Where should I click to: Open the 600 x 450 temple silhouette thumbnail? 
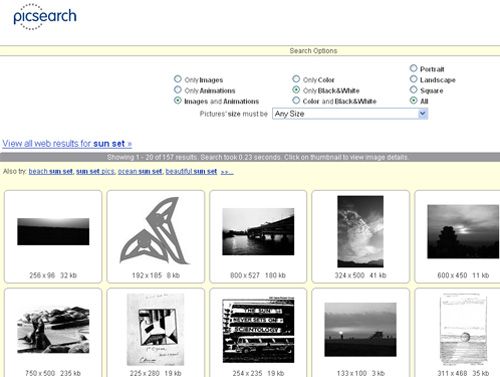click(463, 232)
